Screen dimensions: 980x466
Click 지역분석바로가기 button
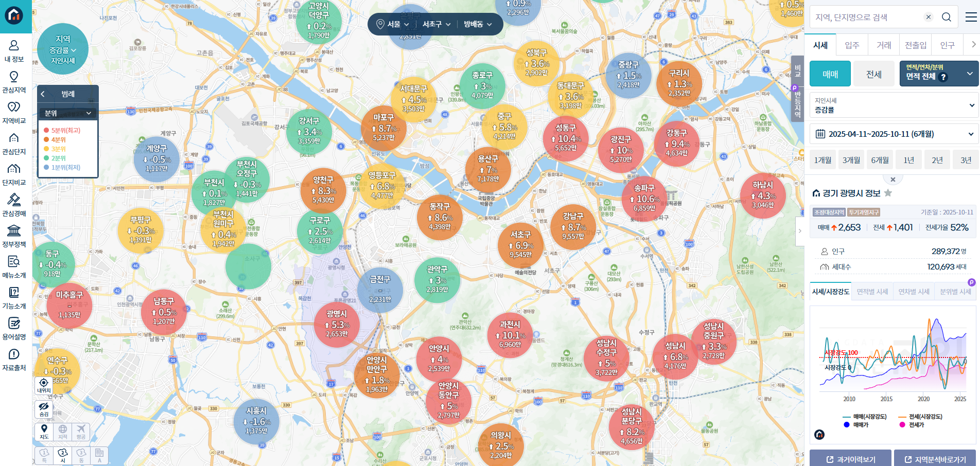(935, 459)
